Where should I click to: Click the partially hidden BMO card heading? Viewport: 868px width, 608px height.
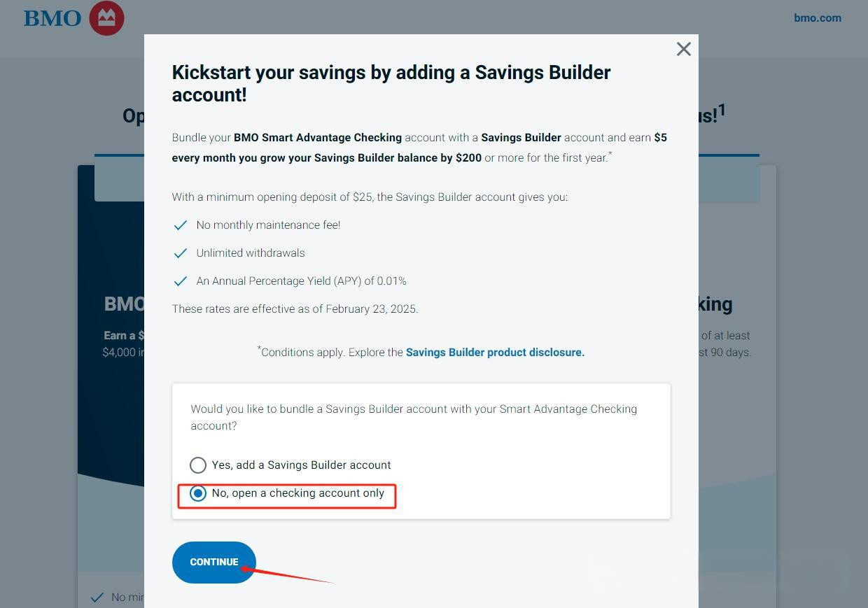(x=124, y=304)
